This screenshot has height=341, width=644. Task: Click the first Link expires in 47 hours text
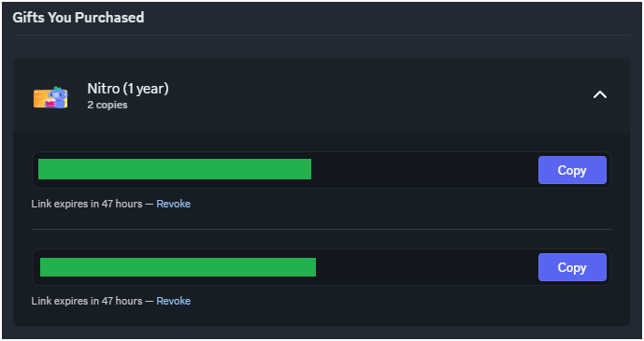[x=87, y=204]
